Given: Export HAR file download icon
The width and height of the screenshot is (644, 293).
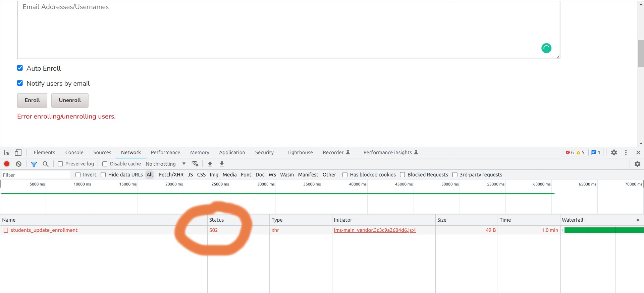Looking at the screenshot, I should (222, 164).
